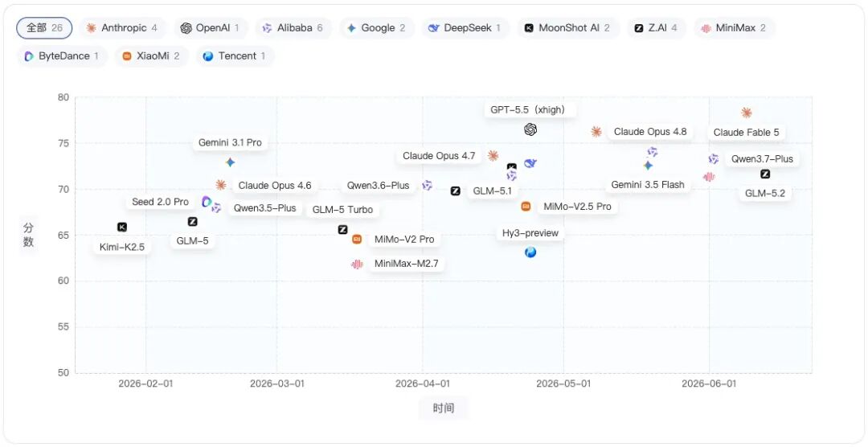Click unlabeled Qwen marker above Gemini 3.5 Flash
This screenshot has height=447, width=868.
(653, 152)
